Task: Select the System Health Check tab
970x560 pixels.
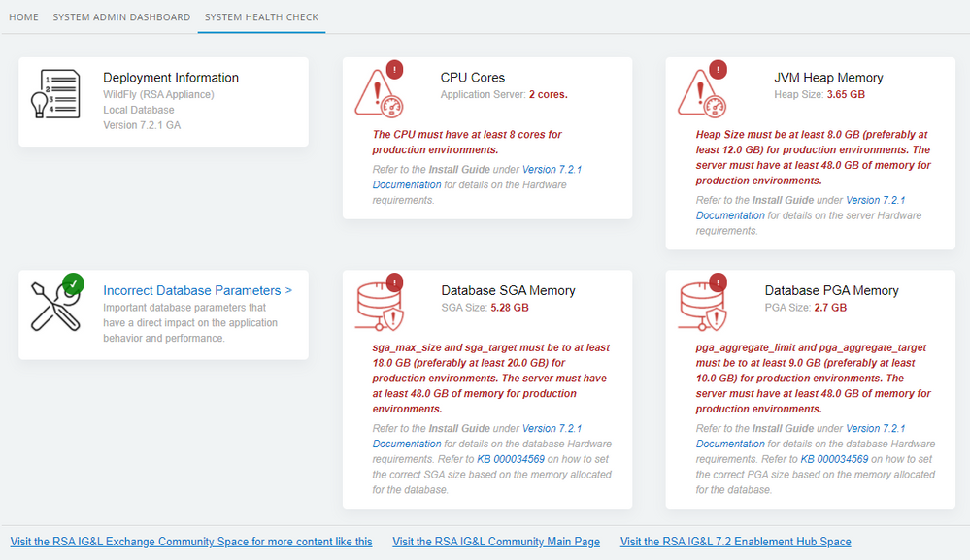Action: (x=261, y=17)
